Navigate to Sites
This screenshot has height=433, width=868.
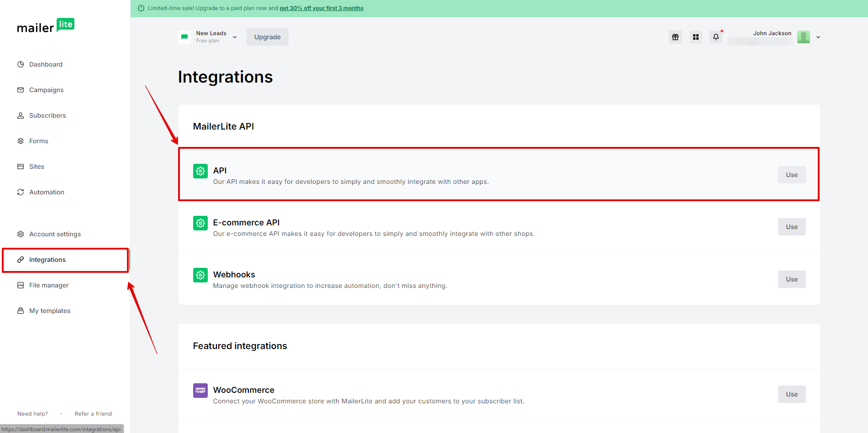coord(37,167)
